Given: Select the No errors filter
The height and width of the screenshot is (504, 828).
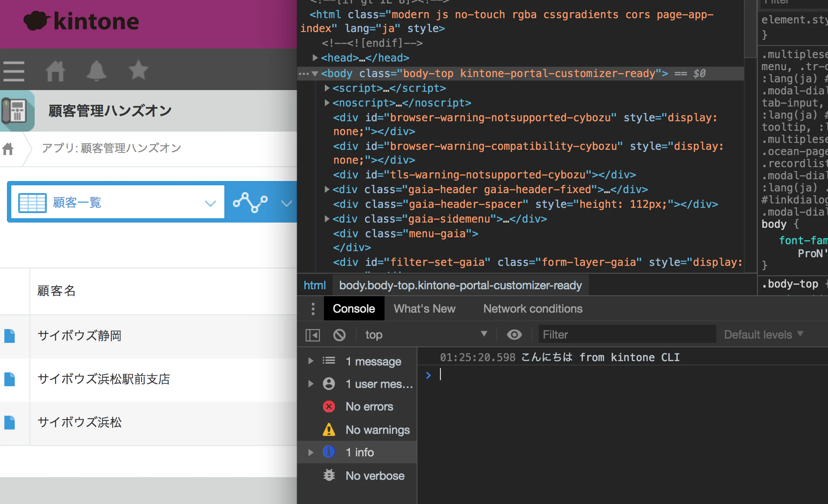Looking at the screenshot, I should pyautogui.click(x=358, y=407).
